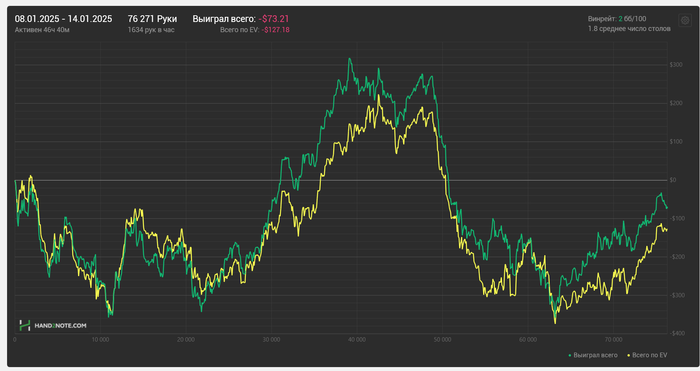Image resolution: width=700 pixels, height=371 pixels.
Task: Open the graph settings gear icon
Action: click(x=685, y=21)
